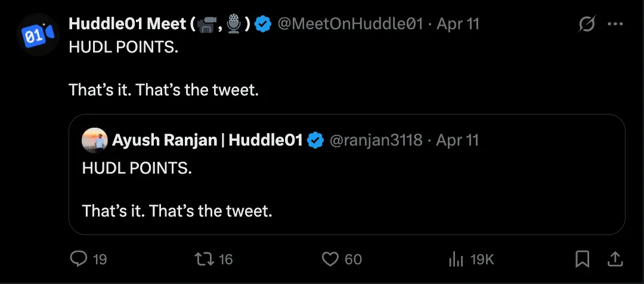Open the quoted tweet's Apr 11 timestamp
The image size is (644, 284).
coord(457,141)
